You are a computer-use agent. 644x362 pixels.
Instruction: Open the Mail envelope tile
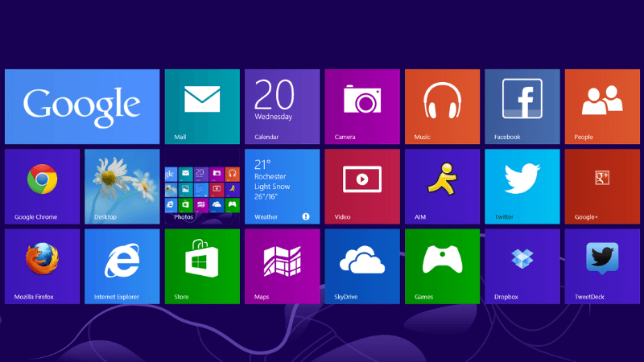[202, 107]
